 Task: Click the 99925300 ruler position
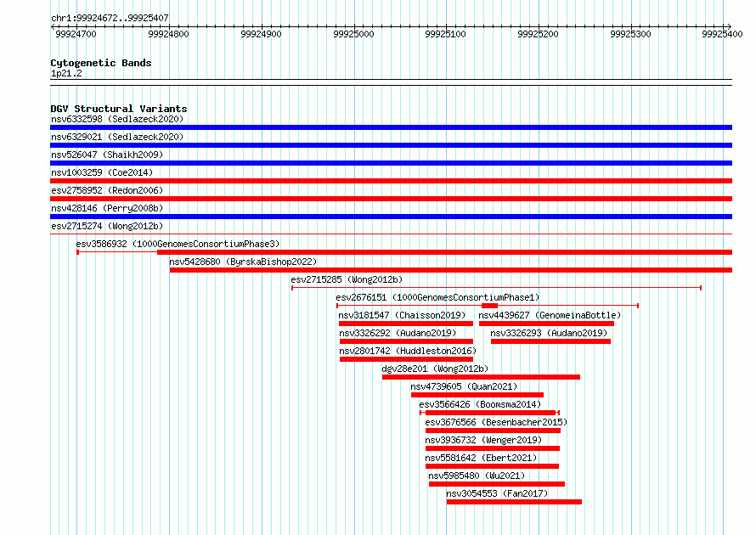point(630,34)
